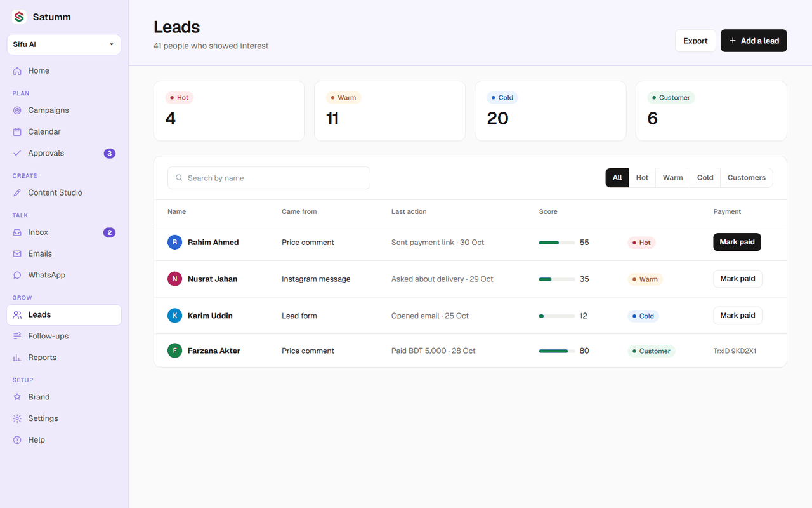Open Emails via its envelope icon
This screenshot has height=508, width=812.
[17, 254]
